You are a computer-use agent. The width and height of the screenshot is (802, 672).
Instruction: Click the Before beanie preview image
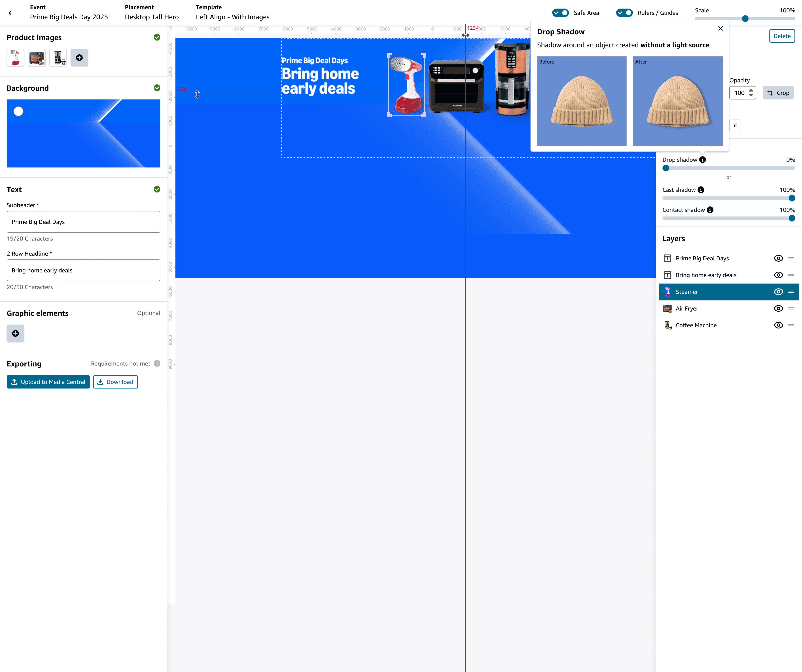point(582,101)
